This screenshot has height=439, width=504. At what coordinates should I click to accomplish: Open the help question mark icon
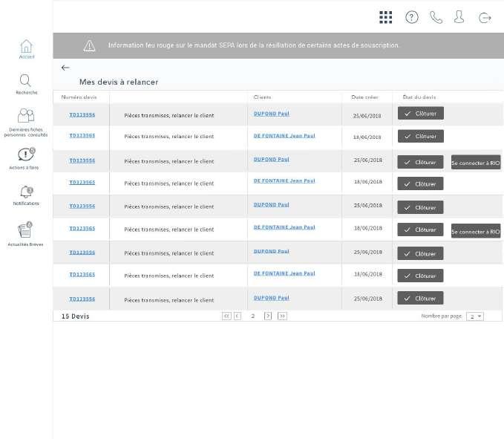pos(411,17)
